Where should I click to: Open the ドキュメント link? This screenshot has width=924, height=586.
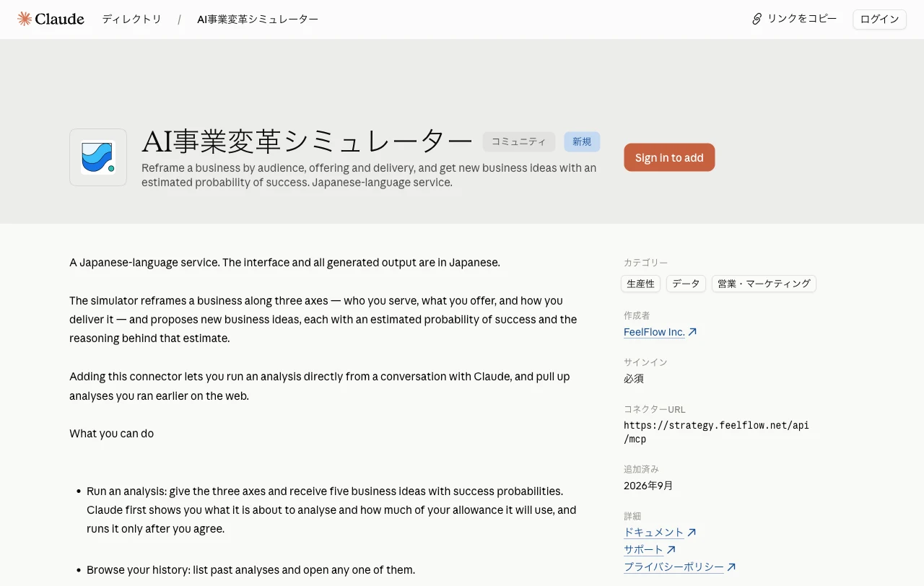[x=653, y=532]
